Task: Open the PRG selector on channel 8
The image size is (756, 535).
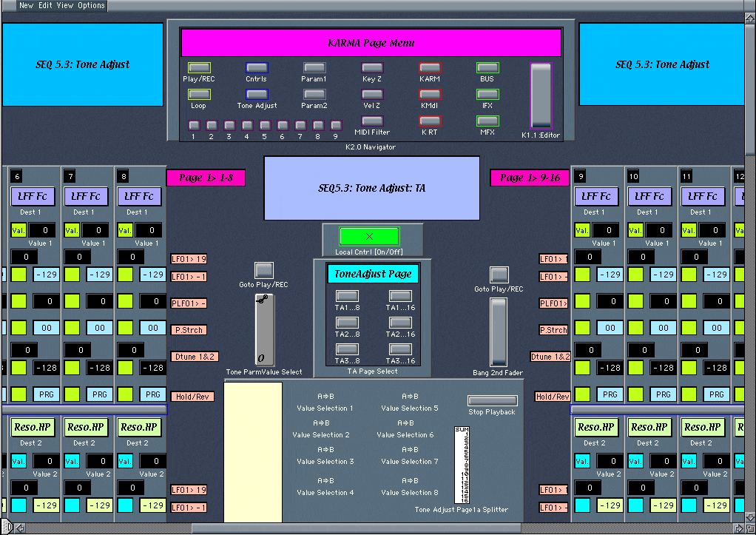Action: point(152,394)
